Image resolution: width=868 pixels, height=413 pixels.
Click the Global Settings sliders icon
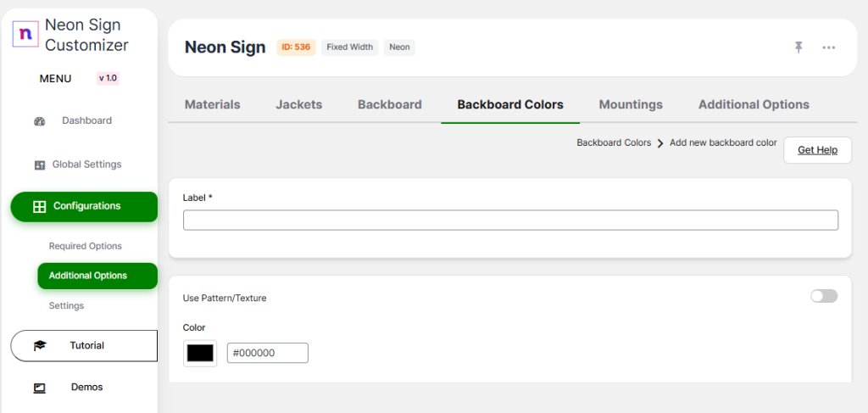tap(39, 165)
